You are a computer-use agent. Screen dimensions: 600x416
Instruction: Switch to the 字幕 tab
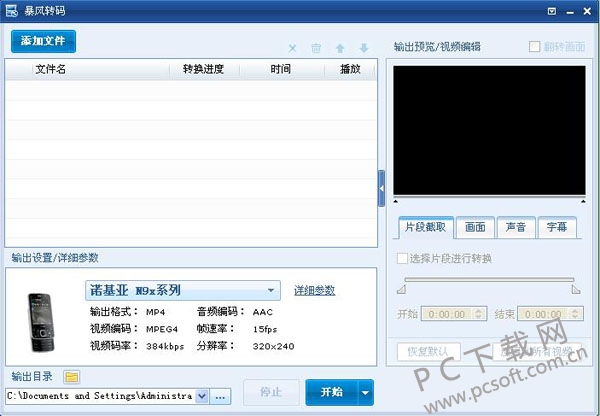(x=557, y=227)
